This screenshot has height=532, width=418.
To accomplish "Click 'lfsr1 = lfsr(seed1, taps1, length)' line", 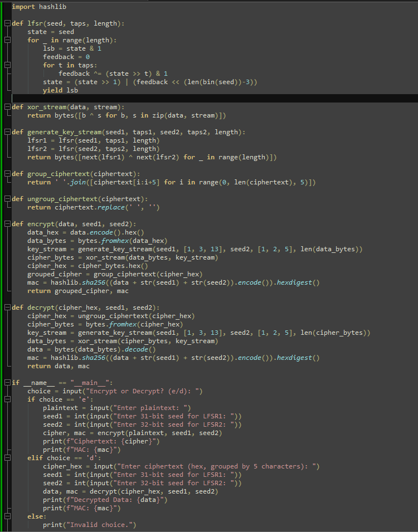I will coord(94,140).
